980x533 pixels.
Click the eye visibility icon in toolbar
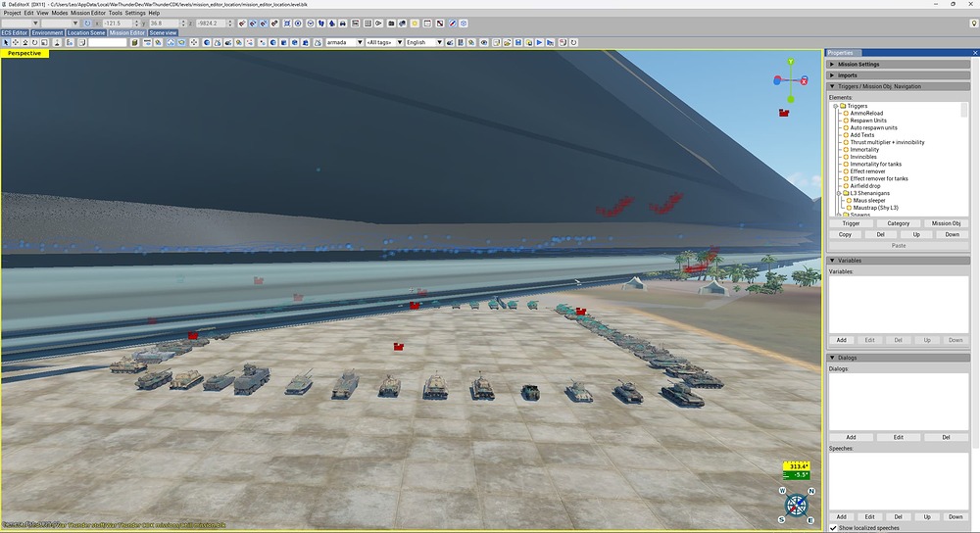(x=484, y=42)
